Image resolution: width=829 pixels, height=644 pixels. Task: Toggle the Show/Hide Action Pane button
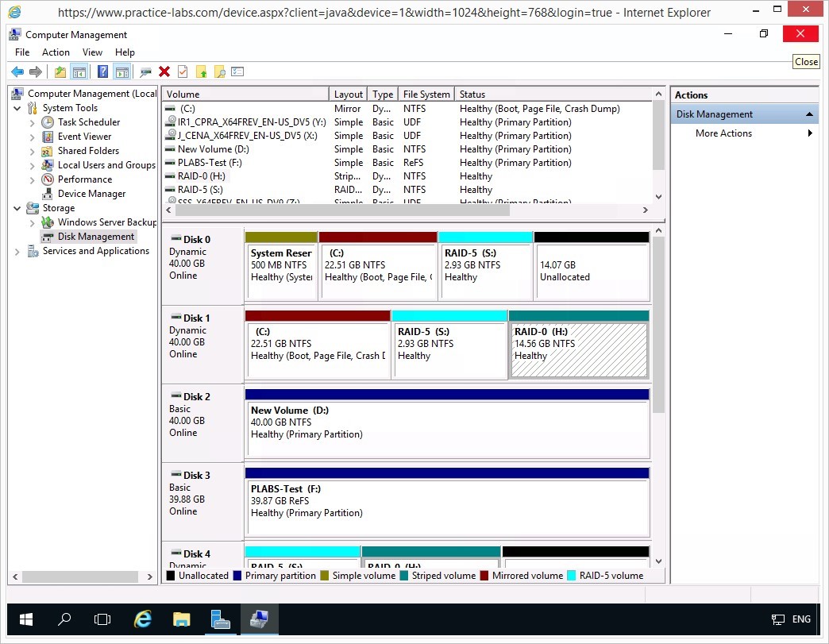point(121,72)
